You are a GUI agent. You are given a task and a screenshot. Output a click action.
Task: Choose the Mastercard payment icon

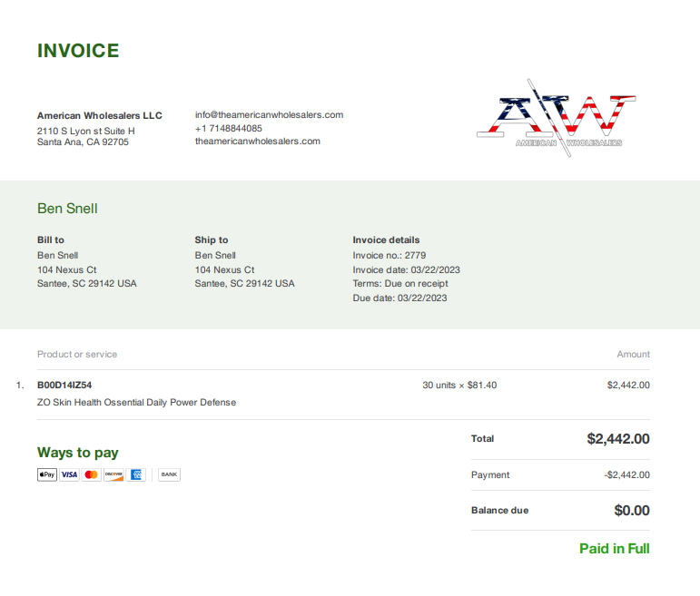click(92, 474)
